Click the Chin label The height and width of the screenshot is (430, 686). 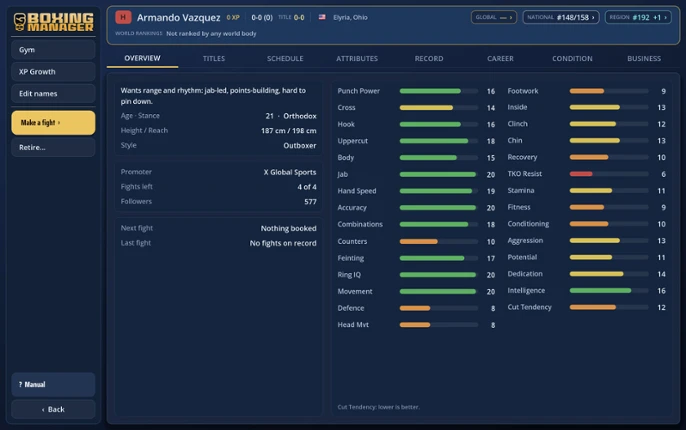point(515,140)
